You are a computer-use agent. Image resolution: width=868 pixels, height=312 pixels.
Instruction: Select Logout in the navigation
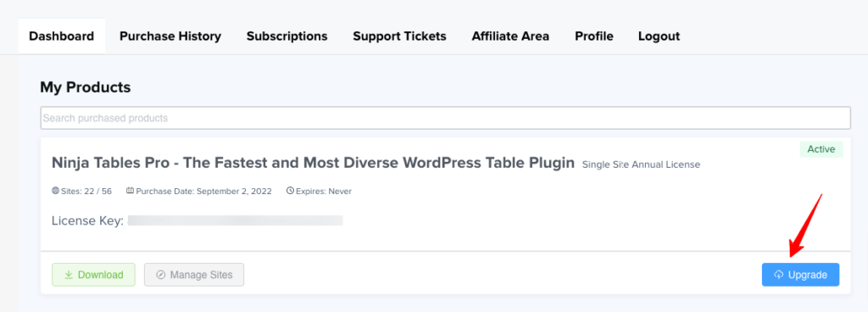click(x=659, y=36)
